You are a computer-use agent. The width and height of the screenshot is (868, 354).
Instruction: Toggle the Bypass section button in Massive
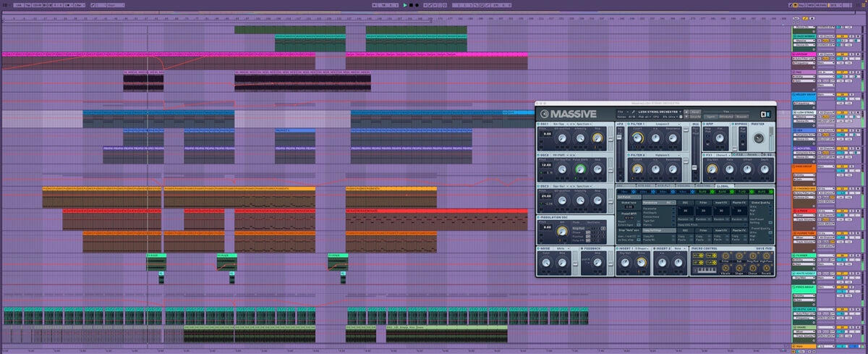(x=733, y=124)
